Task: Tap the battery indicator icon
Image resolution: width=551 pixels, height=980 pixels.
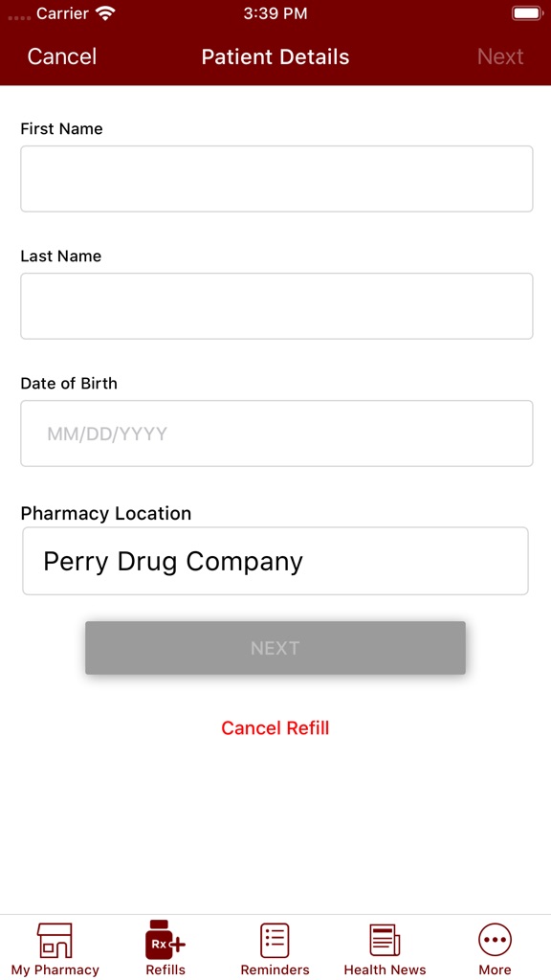Action: pos(525,12)
